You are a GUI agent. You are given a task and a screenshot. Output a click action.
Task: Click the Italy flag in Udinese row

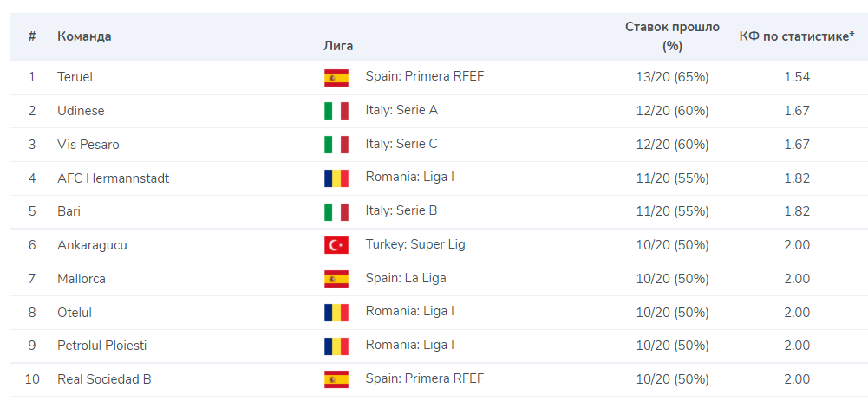336,111
